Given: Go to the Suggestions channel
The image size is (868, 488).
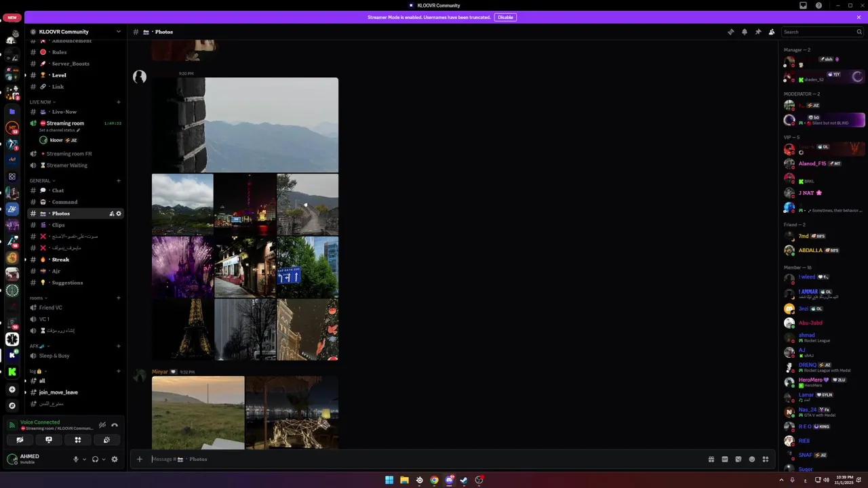Looking at the screenshot, I should 75,283.
